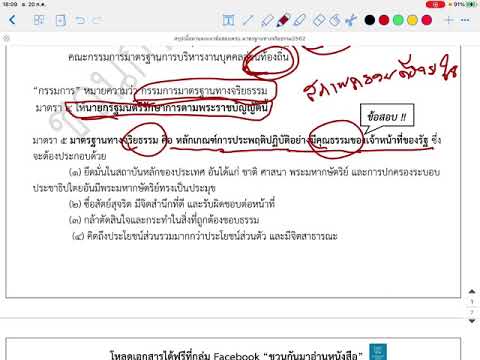Select the scissors cut tool
Image resolution: width=480 pixels, height=360 pixels.
[351, 20]
